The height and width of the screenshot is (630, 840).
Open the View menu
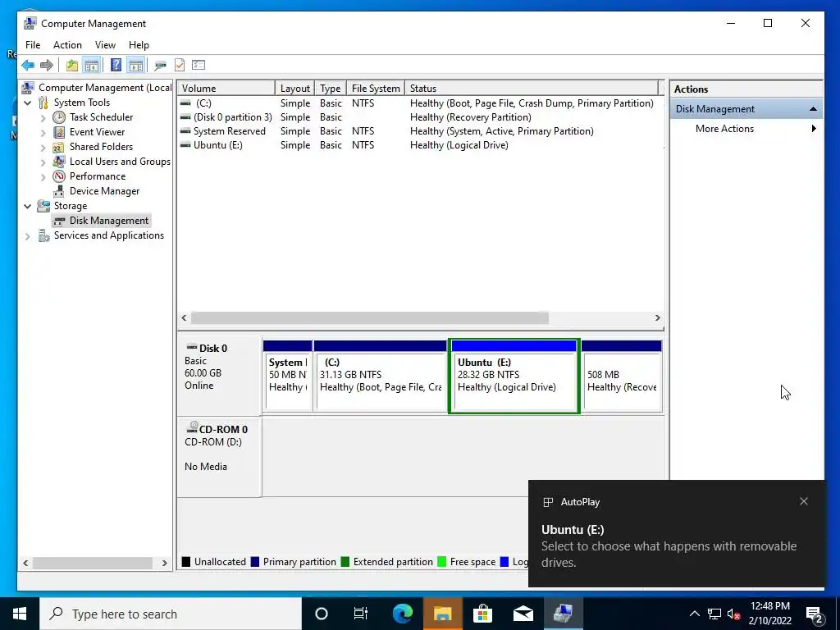click(x=105, y=45)
